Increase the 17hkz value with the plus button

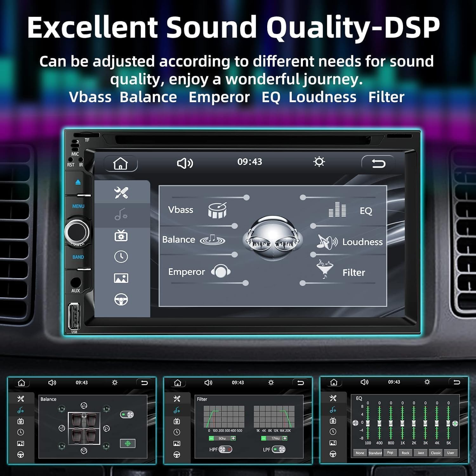pos(285,438)
